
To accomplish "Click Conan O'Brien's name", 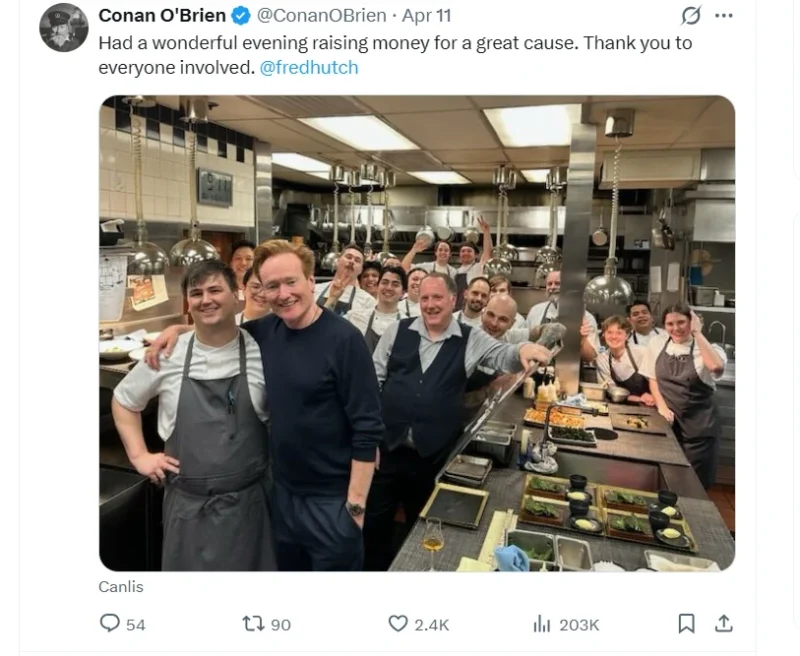I will [162, 15].
